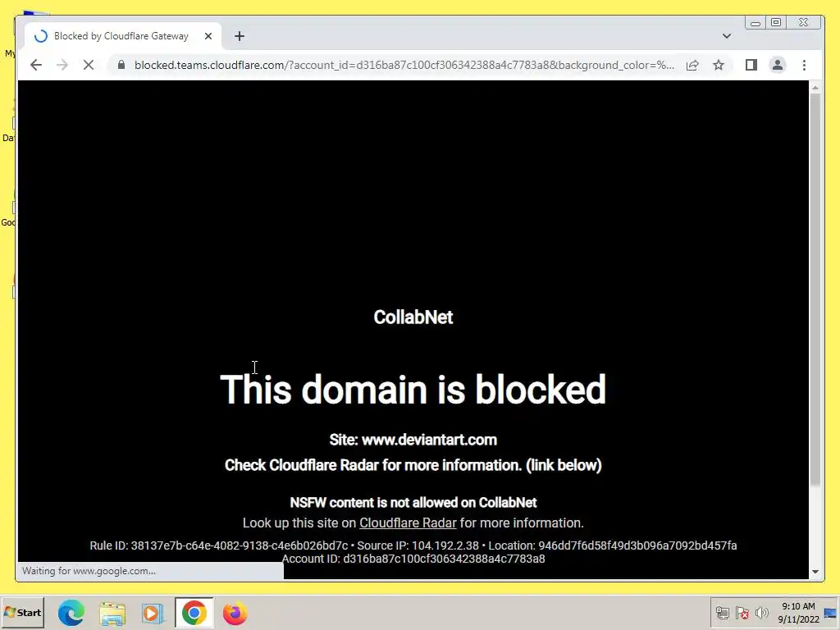Viewport: 840px width, 630px height.
Task: Launch Microsoft Edge from taskbar
Action: coord(71,613)
